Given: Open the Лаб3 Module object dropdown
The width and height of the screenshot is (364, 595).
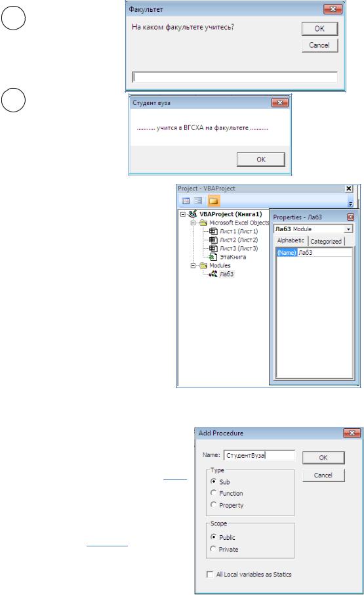Looking at the screenshot, I should 348,229.
